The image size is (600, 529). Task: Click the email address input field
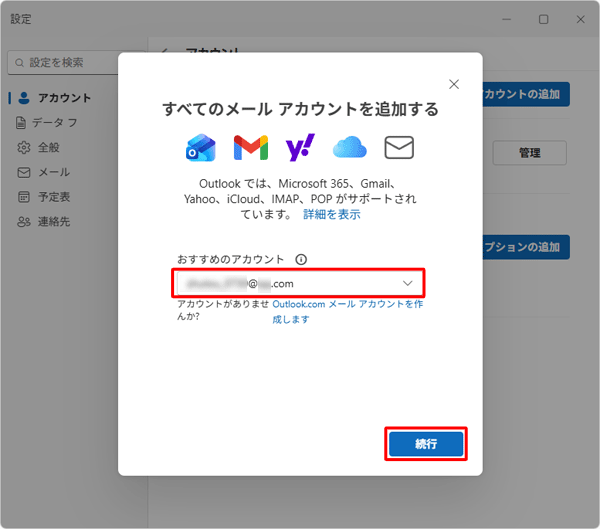point(298,283)
